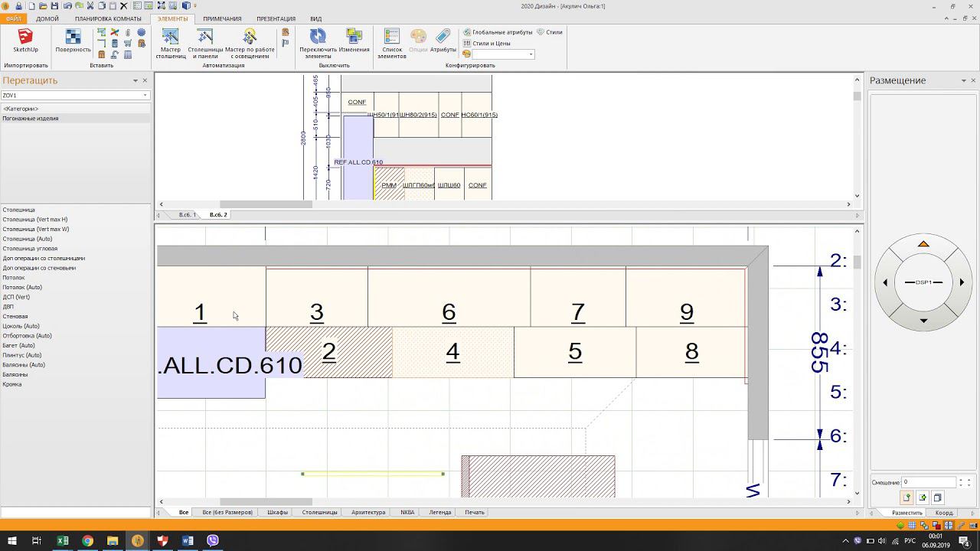Select cabinet number 6 in plan view

449,311
